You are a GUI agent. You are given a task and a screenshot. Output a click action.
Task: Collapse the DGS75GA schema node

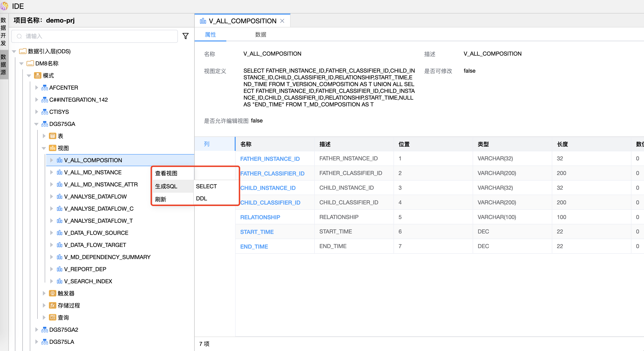tap(37, 124)
